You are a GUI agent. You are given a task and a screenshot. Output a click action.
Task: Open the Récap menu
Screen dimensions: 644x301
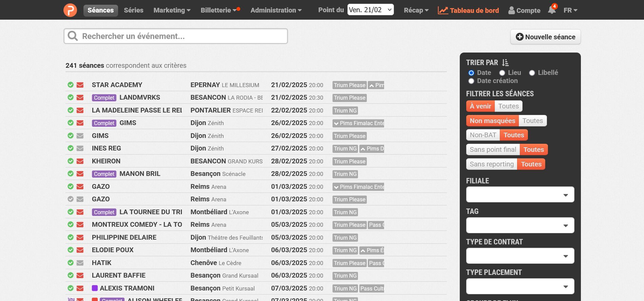pos(416,11)
